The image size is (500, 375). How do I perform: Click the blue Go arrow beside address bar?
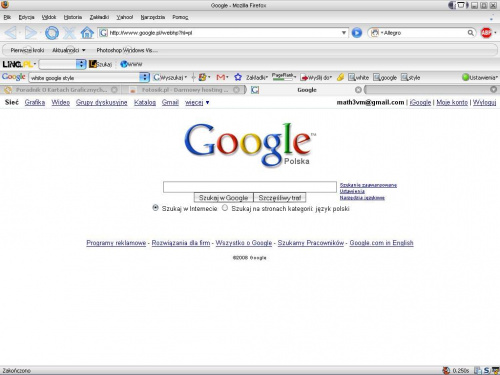(x=357, y=33)
